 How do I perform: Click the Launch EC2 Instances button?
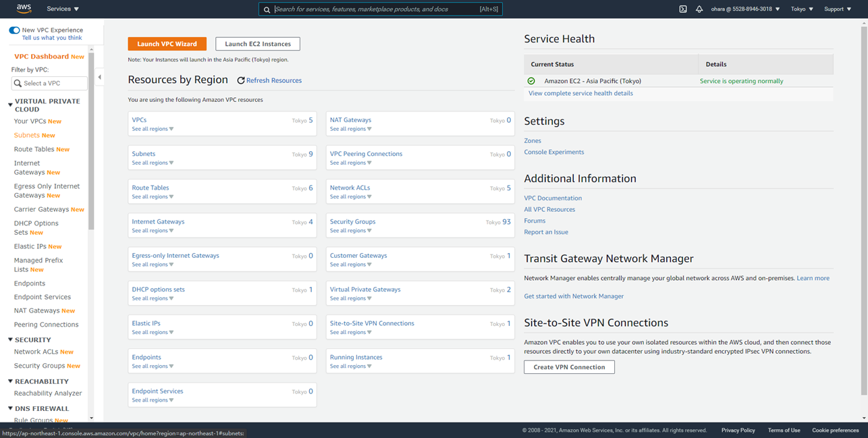tap(258, 44)
